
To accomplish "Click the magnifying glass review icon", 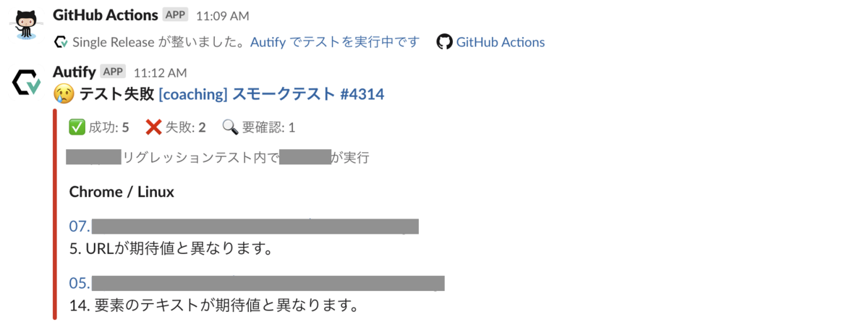I will coord(230,127).
